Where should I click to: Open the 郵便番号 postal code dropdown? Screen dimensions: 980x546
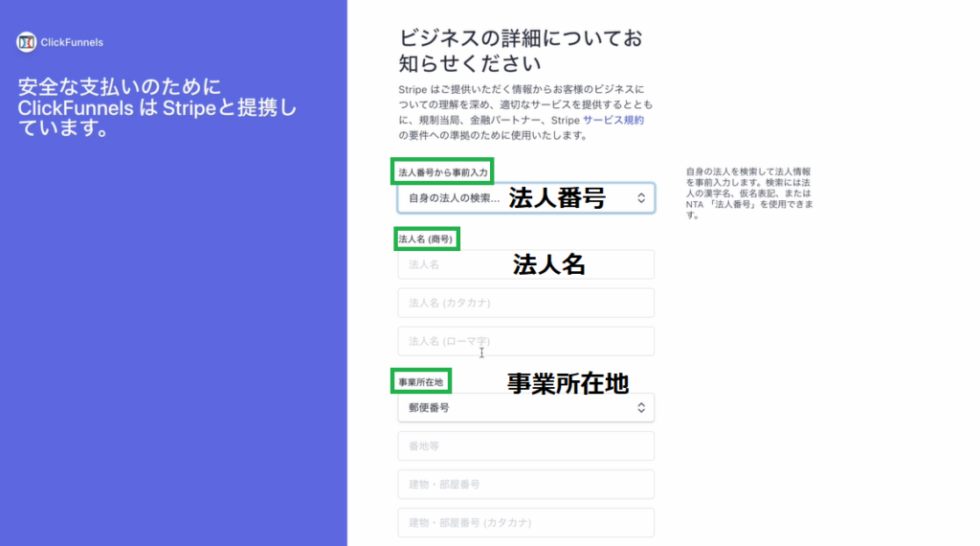(x=526, y=408)
